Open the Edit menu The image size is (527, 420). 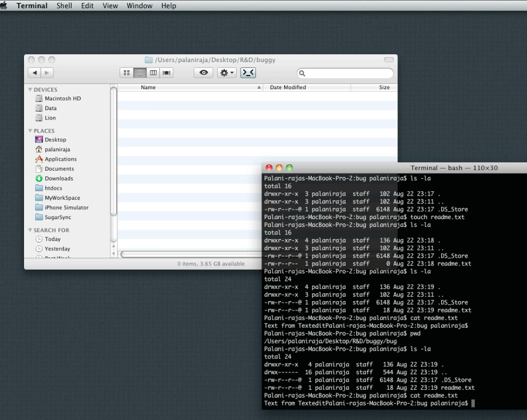[87, 6]
